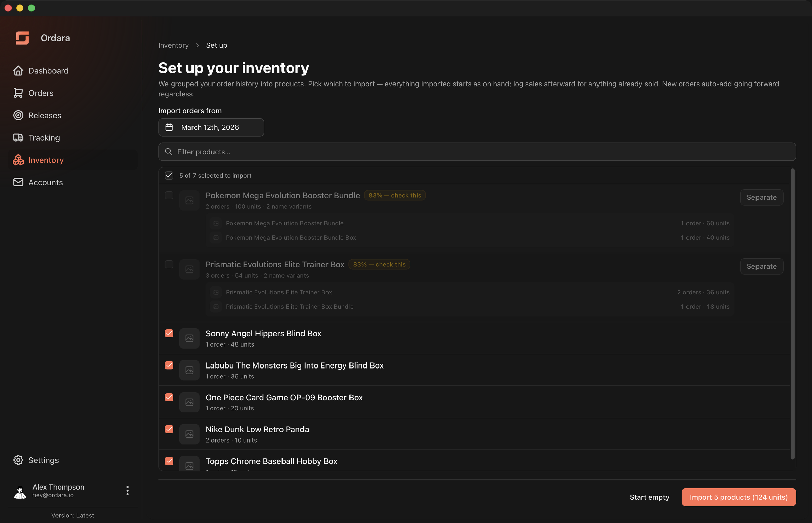Click the Pokemon '83% — check this' badge
This screenshot has width=812, height=523.
[x=394, y=195]
